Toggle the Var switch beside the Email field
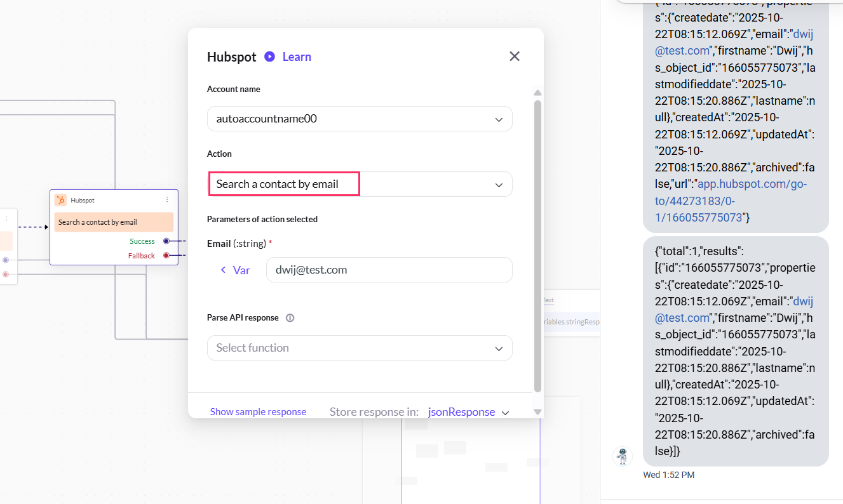Image resolution: width=843 pixels, height=504 pixels. pyautogui.click(x=234, y=270)
